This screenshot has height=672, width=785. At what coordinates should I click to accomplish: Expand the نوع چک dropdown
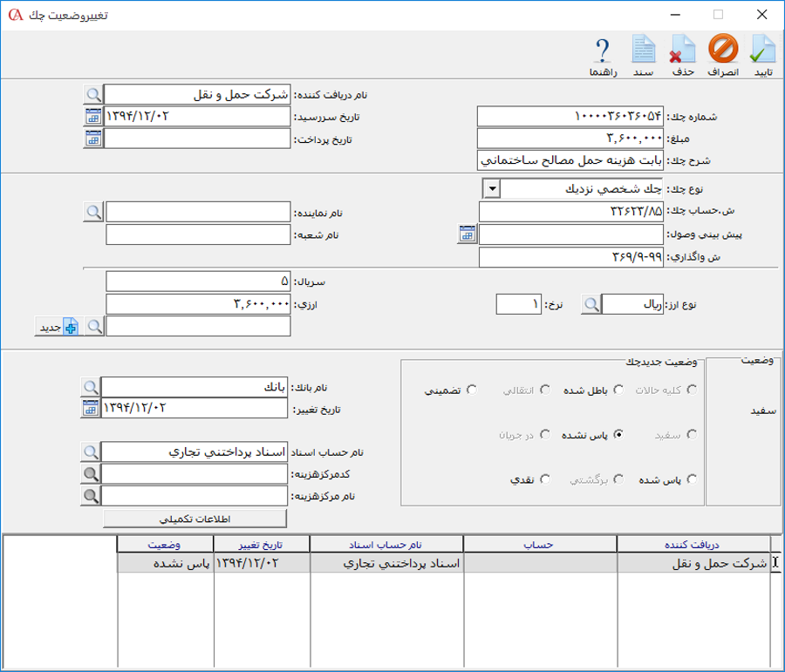pos(491,188)
